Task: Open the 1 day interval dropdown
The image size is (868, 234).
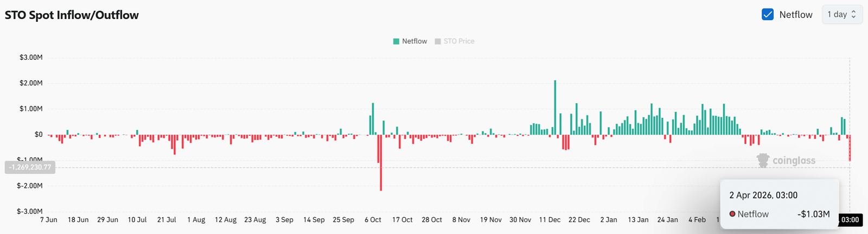Action: 841,15
